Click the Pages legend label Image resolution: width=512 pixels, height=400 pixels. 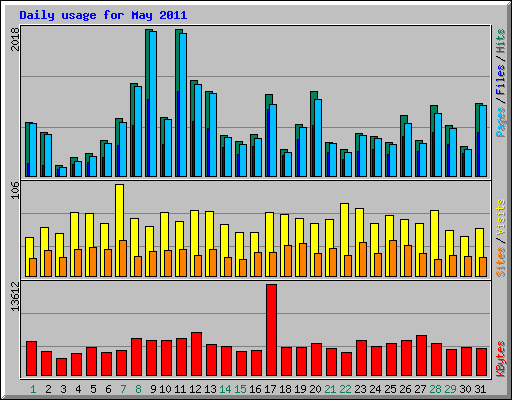coord(500,122)
